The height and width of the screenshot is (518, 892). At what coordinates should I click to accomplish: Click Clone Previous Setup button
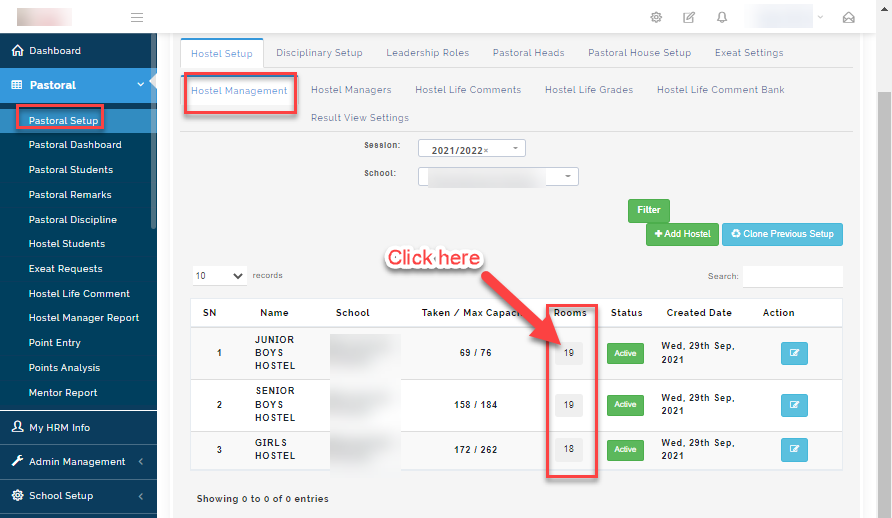782,234
